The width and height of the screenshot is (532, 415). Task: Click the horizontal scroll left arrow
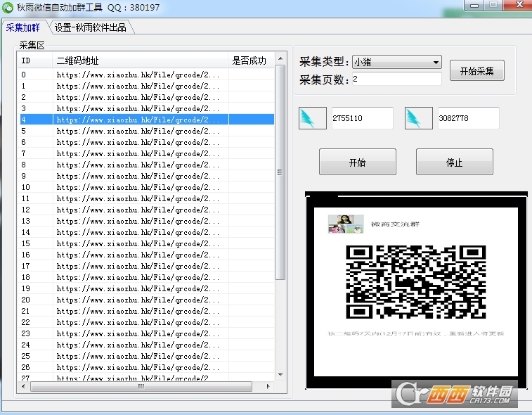click(x=23, y=386)
